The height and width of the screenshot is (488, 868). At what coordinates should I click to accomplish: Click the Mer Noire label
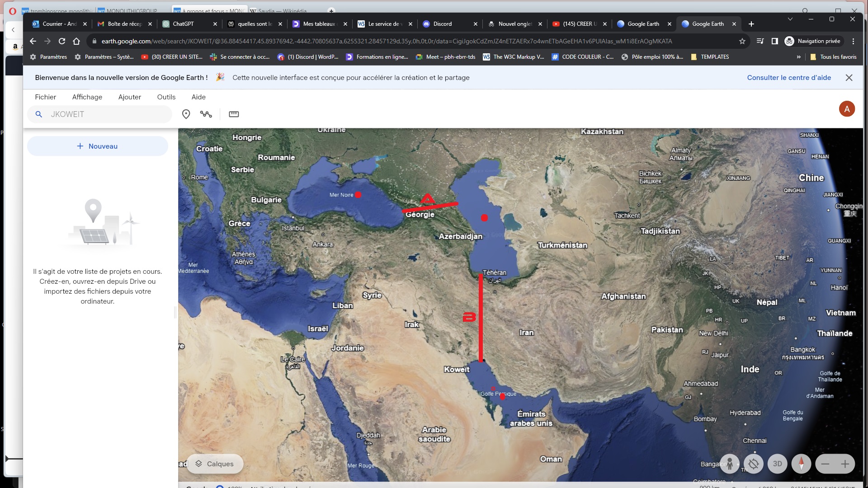pos(341,195)
